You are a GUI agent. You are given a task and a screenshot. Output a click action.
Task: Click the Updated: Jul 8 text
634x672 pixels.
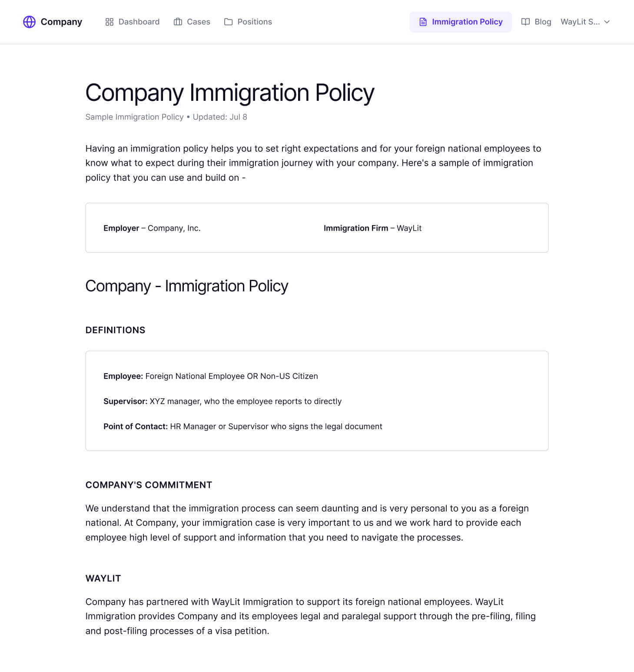219,117
